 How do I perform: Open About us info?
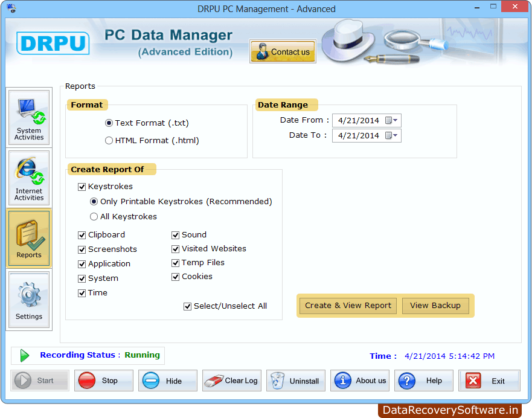360,381
